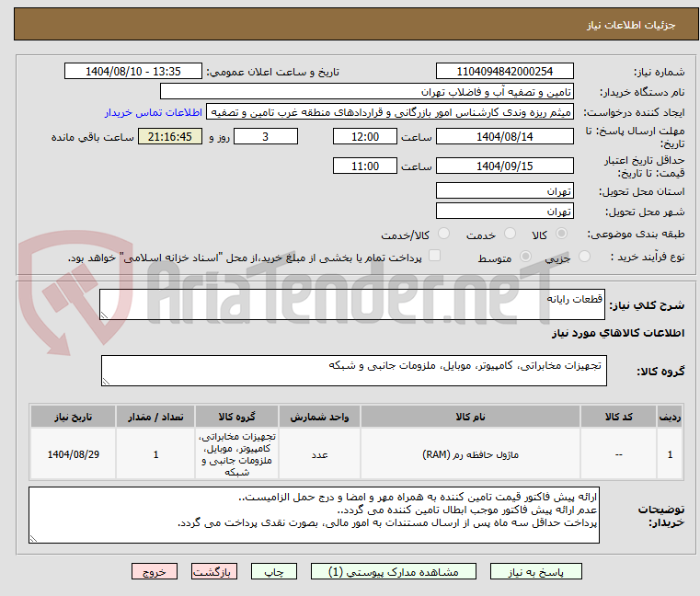Viewport: 700px width, 596px height.
Task: Click the چاپ print button
Action: click(274, 571)
